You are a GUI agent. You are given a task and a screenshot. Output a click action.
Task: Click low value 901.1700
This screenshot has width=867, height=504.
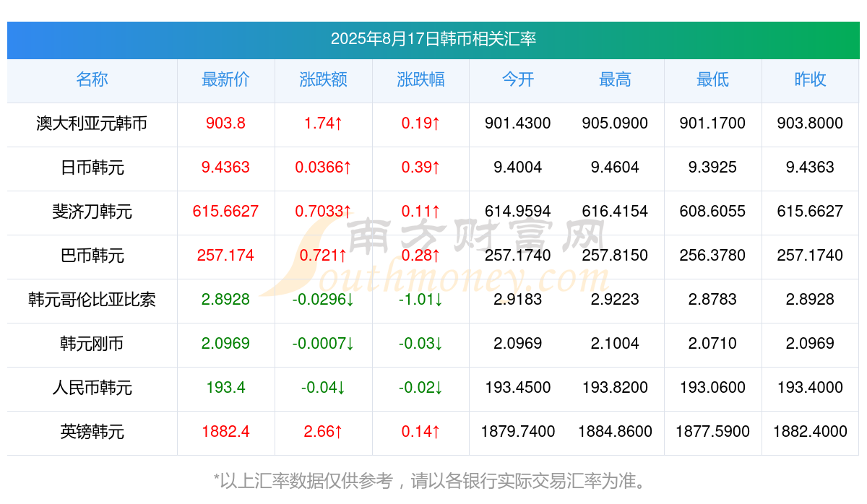[x=712, y=123]
